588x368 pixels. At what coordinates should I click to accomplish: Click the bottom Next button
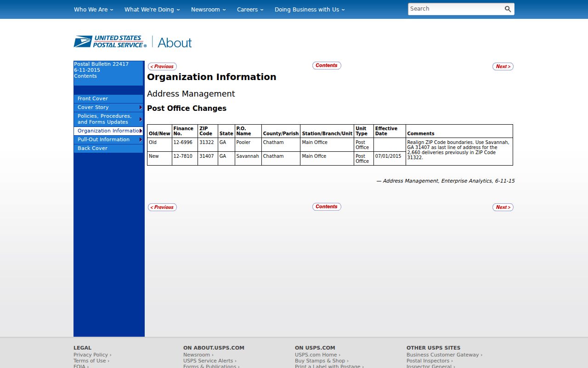503,207
